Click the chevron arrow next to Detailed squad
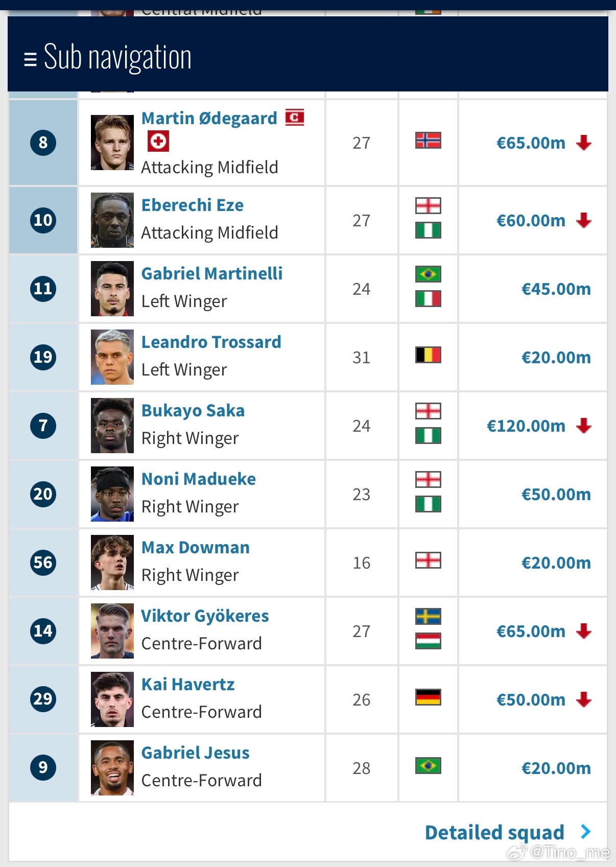 (586, 832)
